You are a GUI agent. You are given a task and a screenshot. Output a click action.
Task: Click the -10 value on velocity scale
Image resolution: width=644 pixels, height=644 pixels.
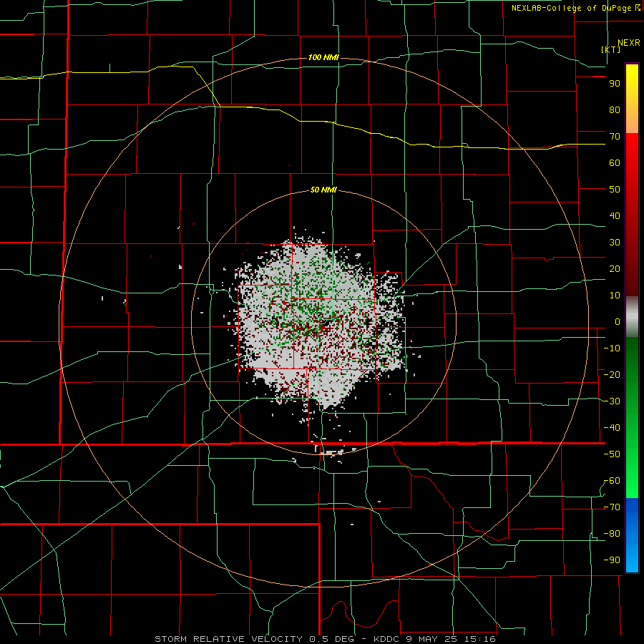(612, 348)
